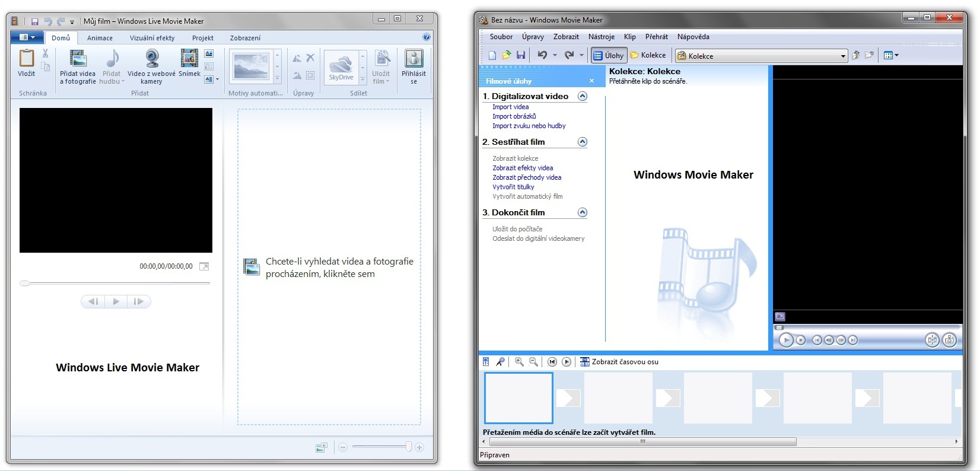Select the first empty storyboard frame
980x471 pixels.
click(x=518, y=398)
